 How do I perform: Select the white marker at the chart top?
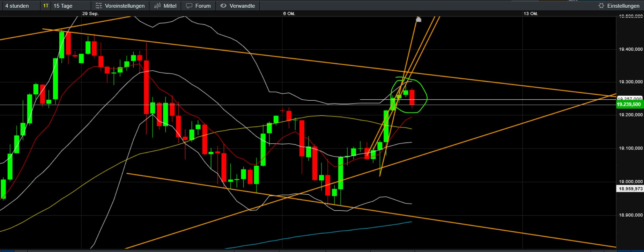tap(419, 19)
